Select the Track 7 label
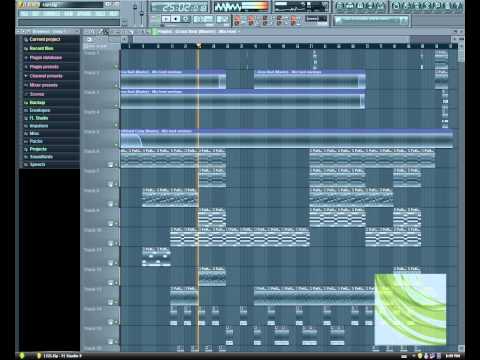This screenshot has width=480, height=360. (91, 171)
